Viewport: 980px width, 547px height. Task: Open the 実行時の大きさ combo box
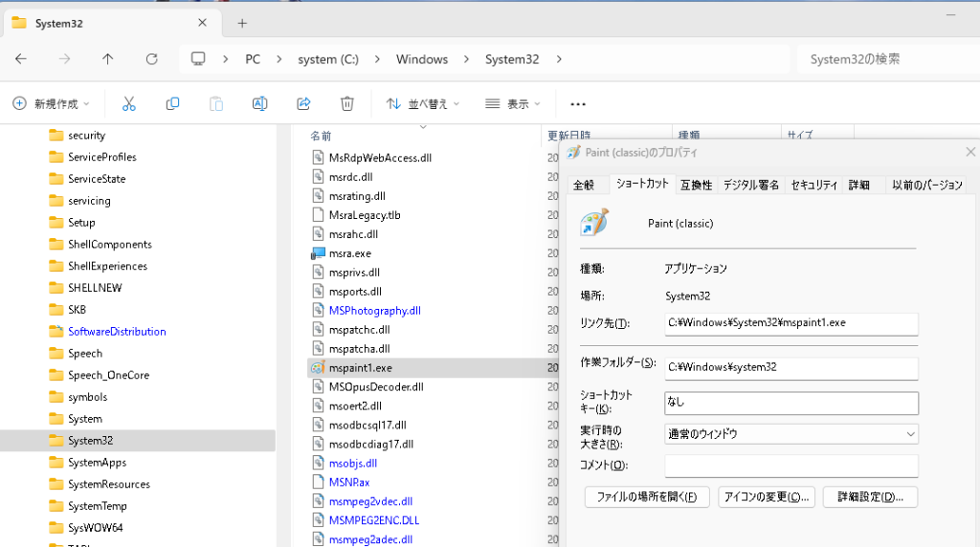click(x=791, y=434)
